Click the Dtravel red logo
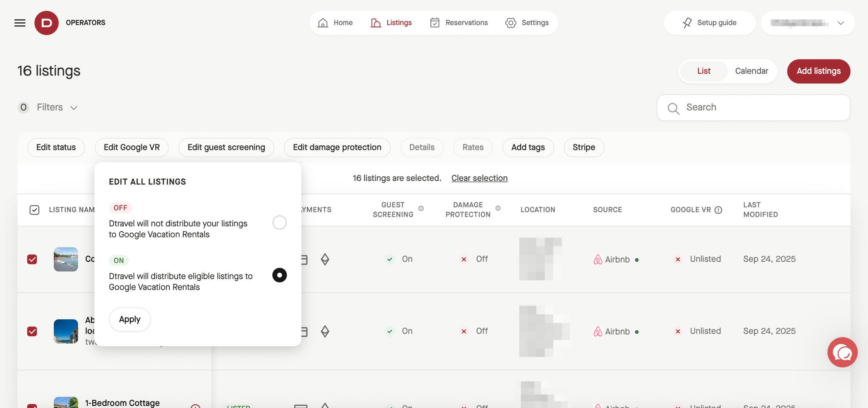The image size is (868, 408). click(46, 23)
